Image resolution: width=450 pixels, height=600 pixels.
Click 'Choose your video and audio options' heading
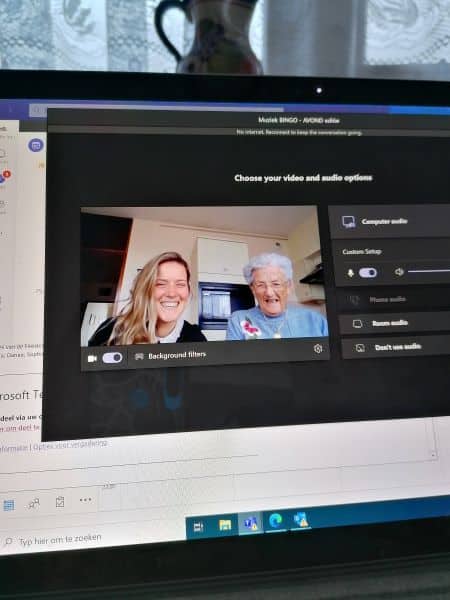point(303,178)
